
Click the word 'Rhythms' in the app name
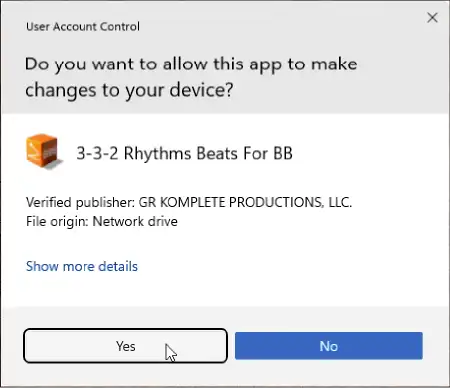coord(158,154)
